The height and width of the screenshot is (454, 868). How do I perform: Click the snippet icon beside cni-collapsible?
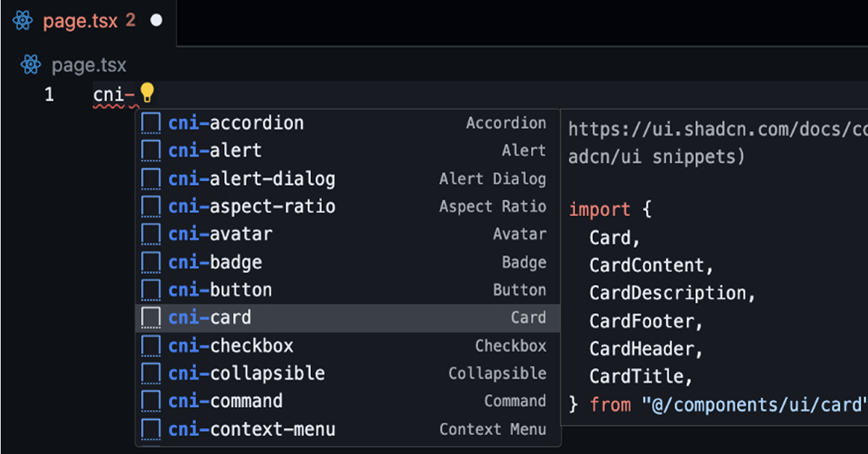pos(150,373)
